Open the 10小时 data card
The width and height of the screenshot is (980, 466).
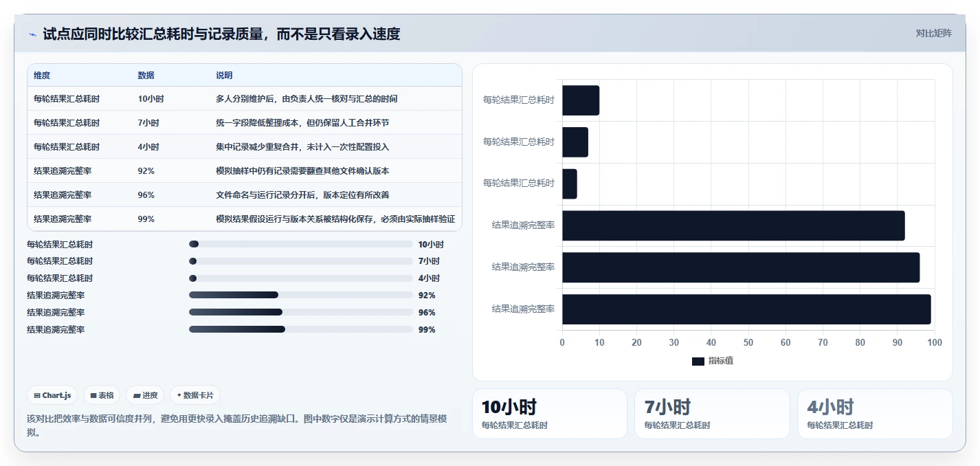(550, 414)
